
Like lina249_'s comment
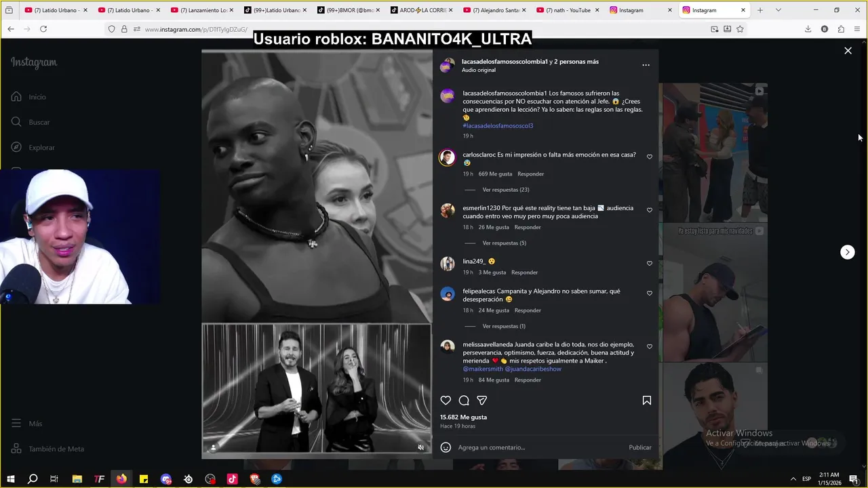[650, 263]
